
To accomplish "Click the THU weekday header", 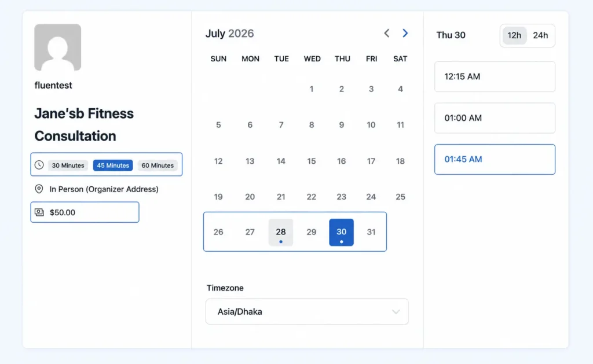I will point(342,59).
